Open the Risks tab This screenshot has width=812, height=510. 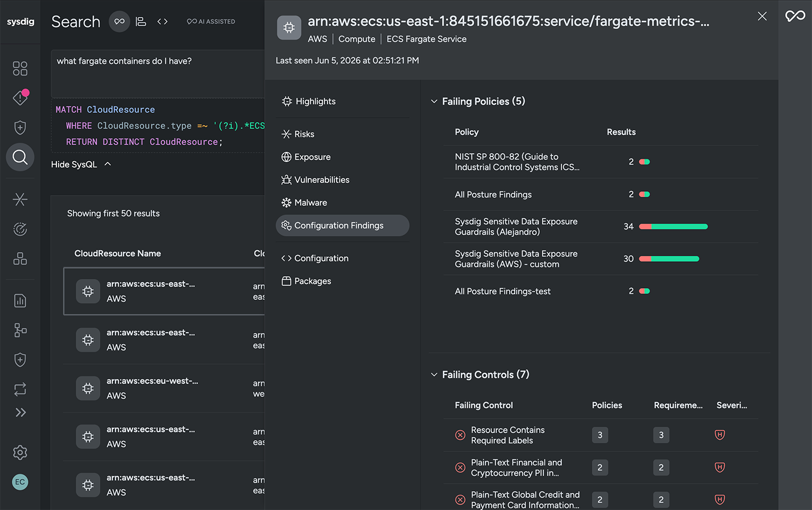coord(343,134)
